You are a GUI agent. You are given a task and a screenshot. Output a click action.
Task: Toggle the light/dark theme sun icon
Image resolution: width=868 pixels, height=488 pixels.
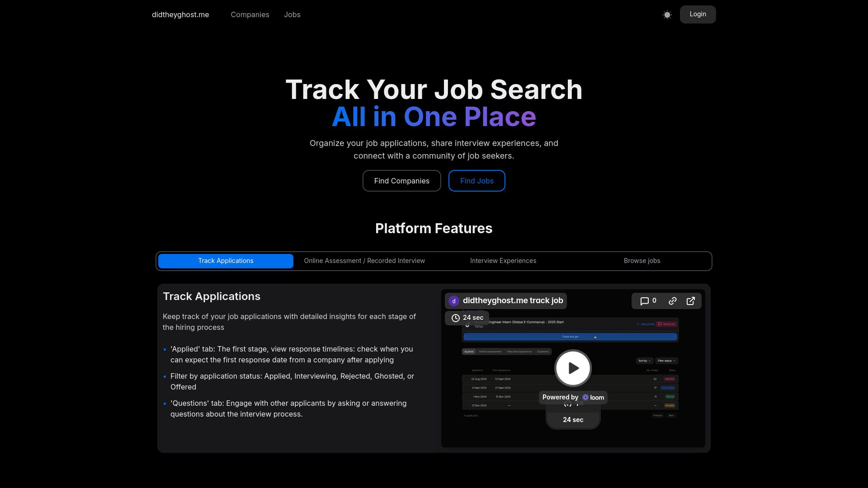(x=667, y=15)
